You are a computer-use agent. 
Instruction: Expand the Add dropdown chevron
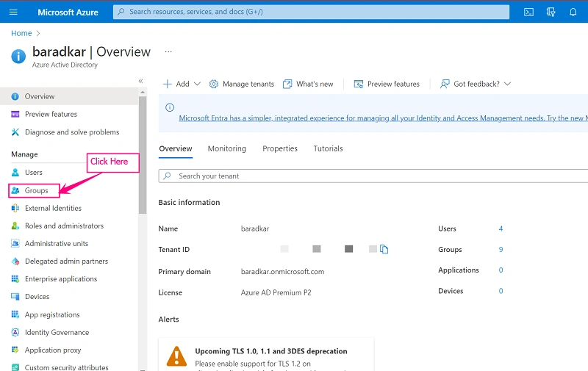(x=197, y=84)
